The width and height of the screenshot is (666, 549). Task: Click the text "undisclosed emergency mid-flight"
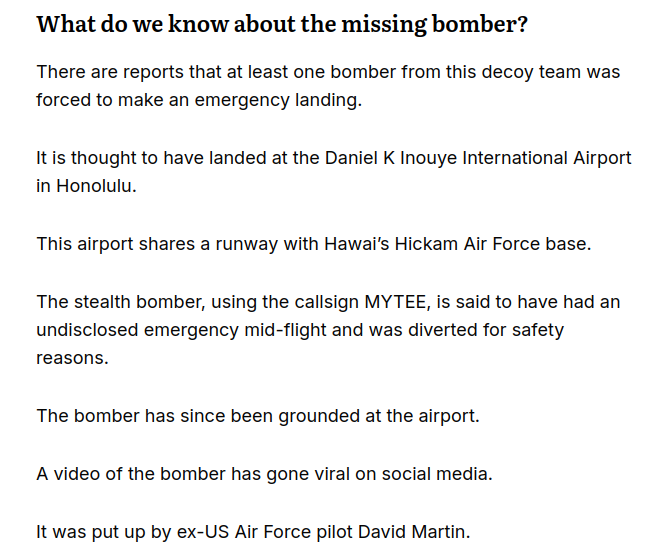pos(182,330)
